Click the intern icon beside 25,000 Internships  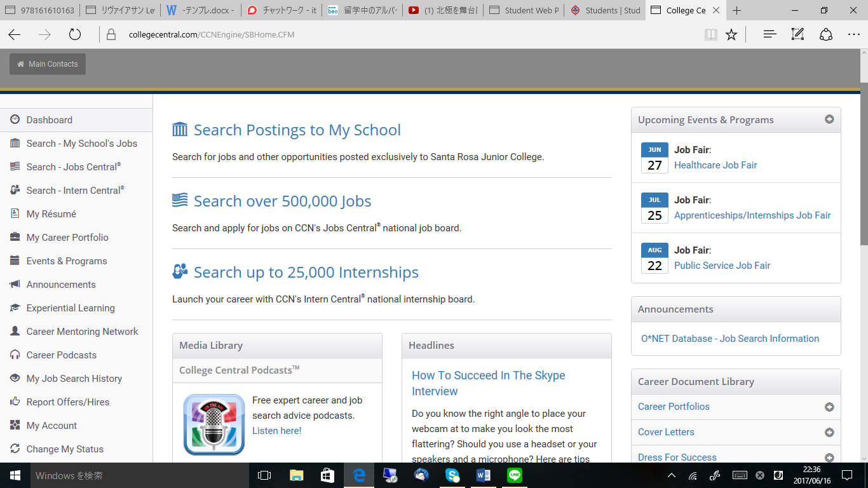[180, 272]
